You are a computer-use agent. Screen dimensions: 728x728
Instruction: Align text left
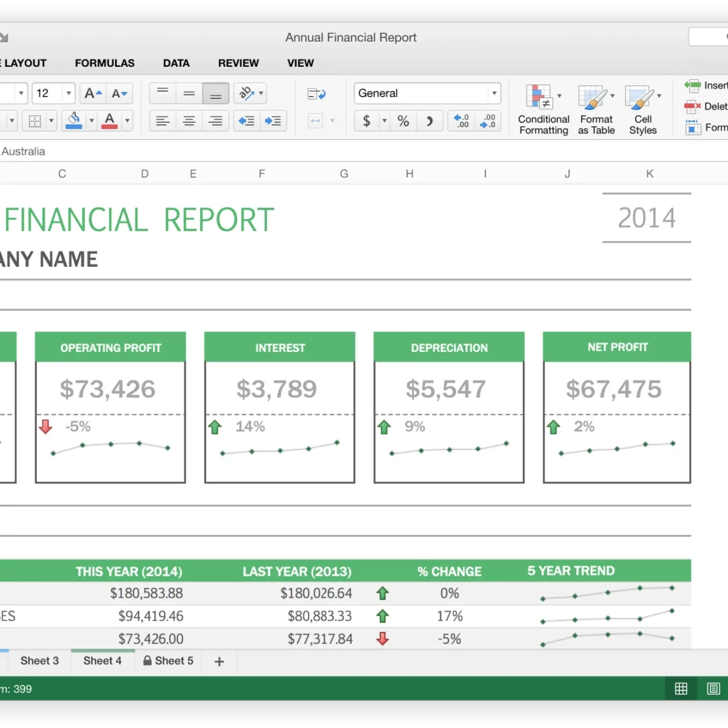coord(163,121)
